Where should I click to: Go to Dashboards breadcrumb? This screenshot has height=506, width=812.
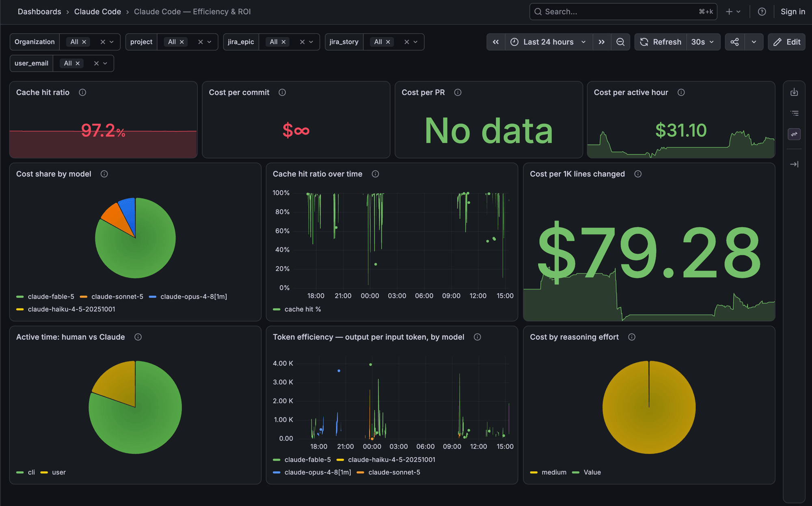click(x=39, y=12)
